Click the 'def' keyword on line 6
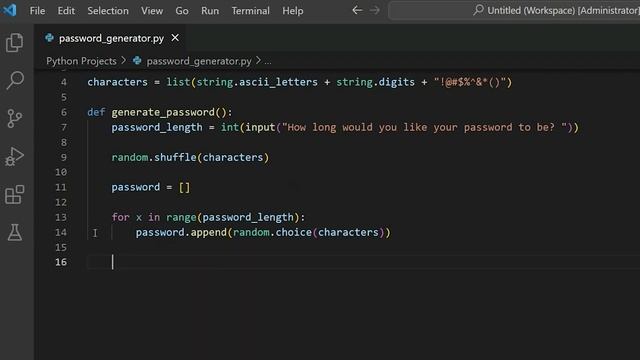This screenshot has height=360, width=640. tap(96, 112)
